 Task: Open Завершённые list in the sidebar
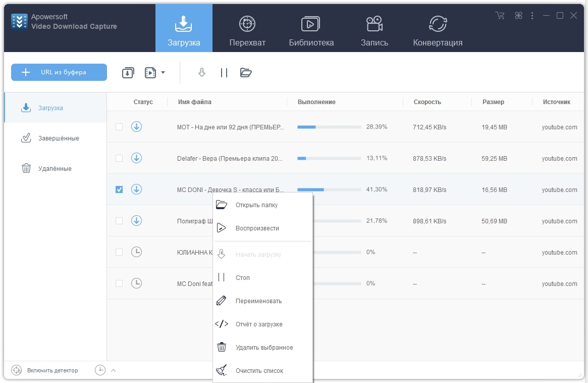pos(59,138)
